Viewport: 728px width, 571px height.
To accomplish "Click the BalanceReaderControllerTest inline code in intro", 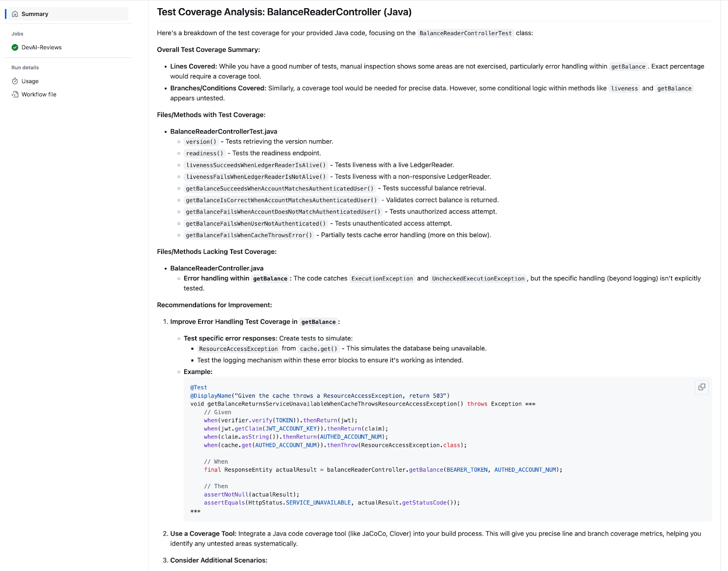I will (x=465, y=33).
